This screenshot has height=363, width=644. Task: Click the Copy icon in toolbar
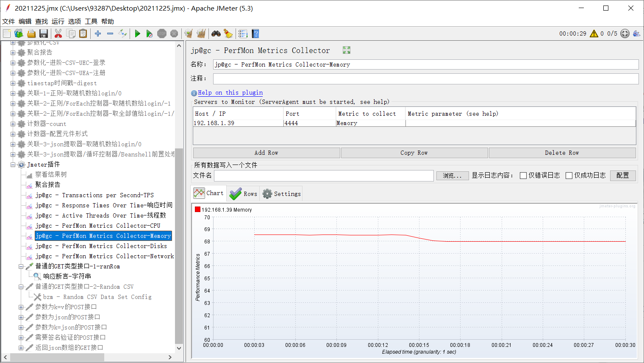[71, 34]
